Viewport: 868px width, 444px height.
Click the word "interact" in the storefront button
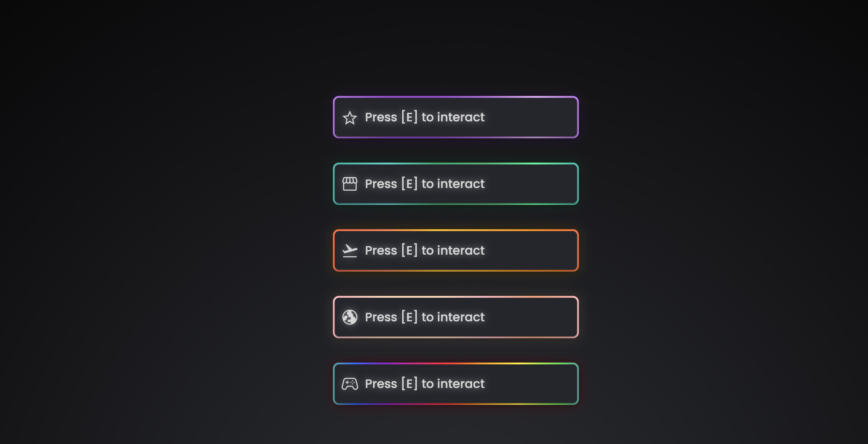point(461,184)
